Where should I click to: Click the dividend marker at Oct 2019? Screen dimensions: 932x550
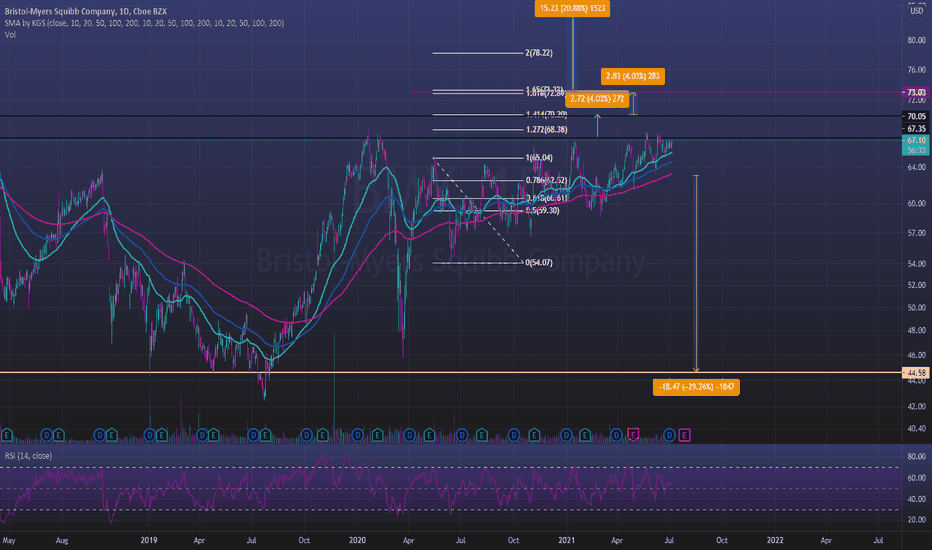(x=306, y=435)
